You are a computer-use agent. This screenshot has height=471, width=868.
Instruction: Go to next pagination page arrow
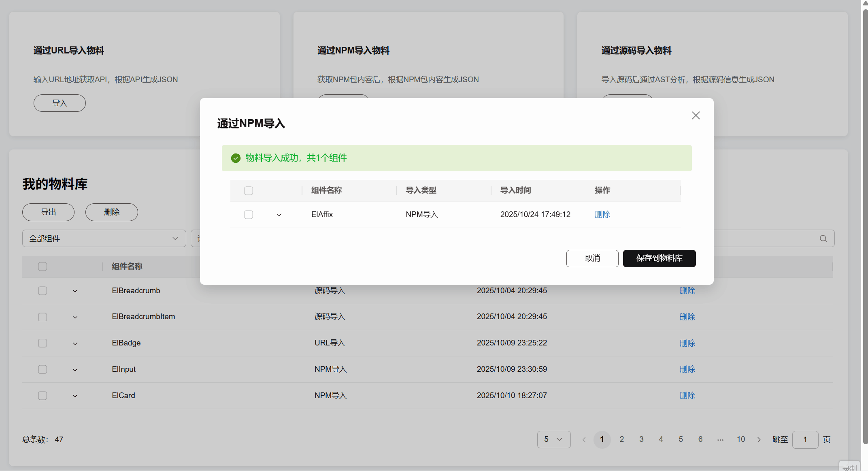[759, 439]
